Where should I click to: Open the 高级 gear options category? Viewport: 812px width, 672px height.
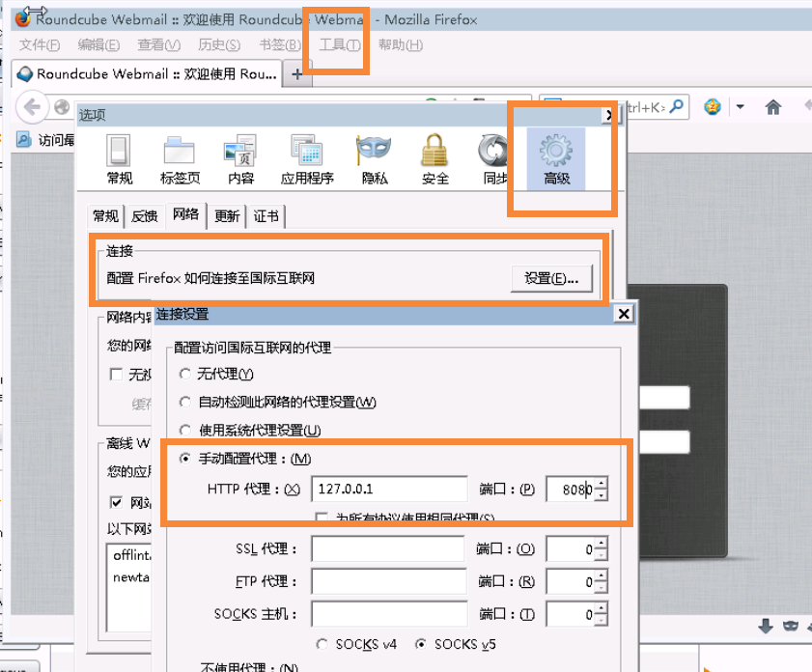tap(556, 158)
